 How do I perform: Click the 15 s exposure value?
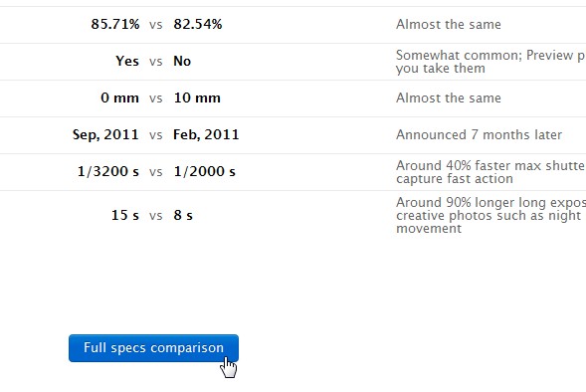pyautogui.click(x=125, y=215)
